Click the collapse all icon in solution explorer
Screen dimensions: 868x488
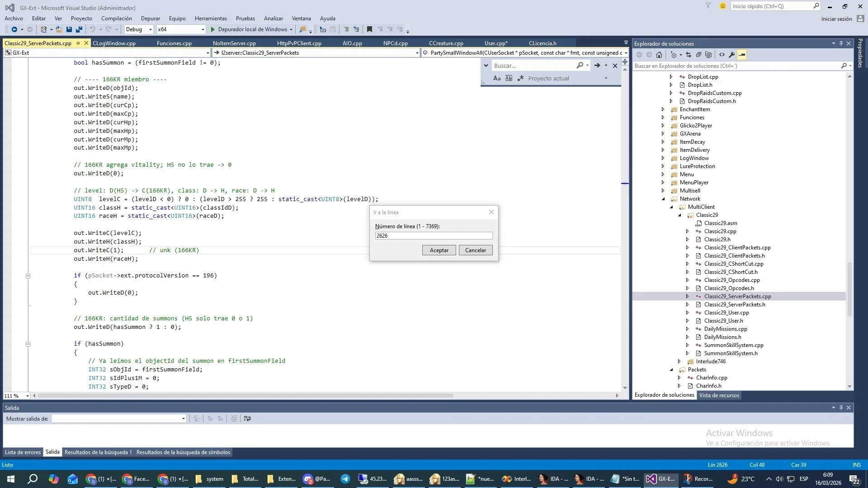coord(698,55)
